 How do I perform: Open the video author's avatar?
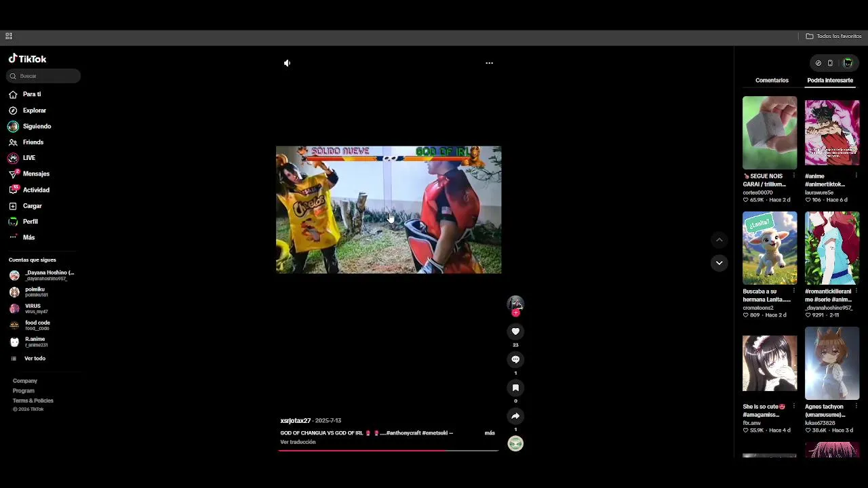pyautogui.click(x=515, y=303)
